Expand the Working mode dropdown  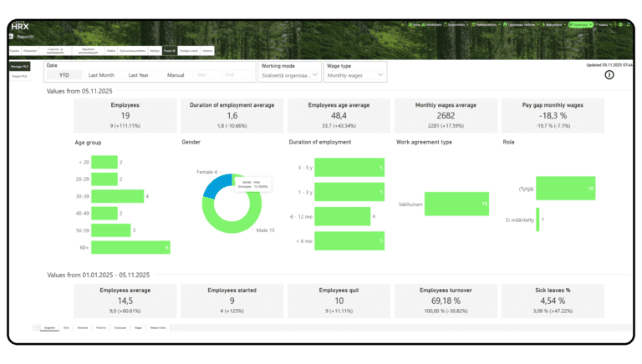pyautogui.click(x=289, y=75)
